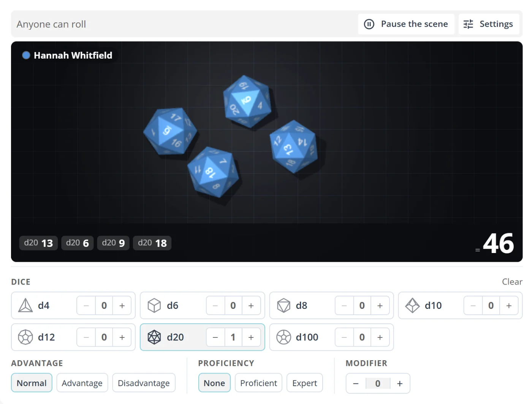
Task: Click the d10 count field
Action: point(491,305)
